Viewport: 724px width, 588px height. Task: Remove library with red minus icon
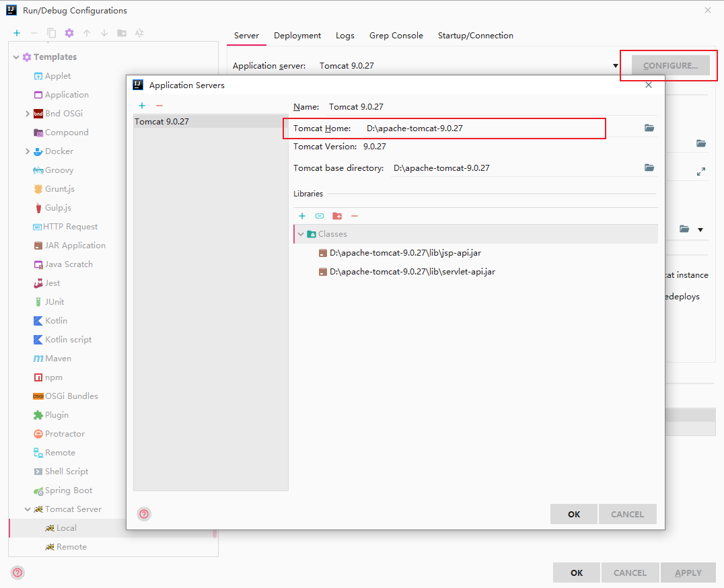click(355, 216)
